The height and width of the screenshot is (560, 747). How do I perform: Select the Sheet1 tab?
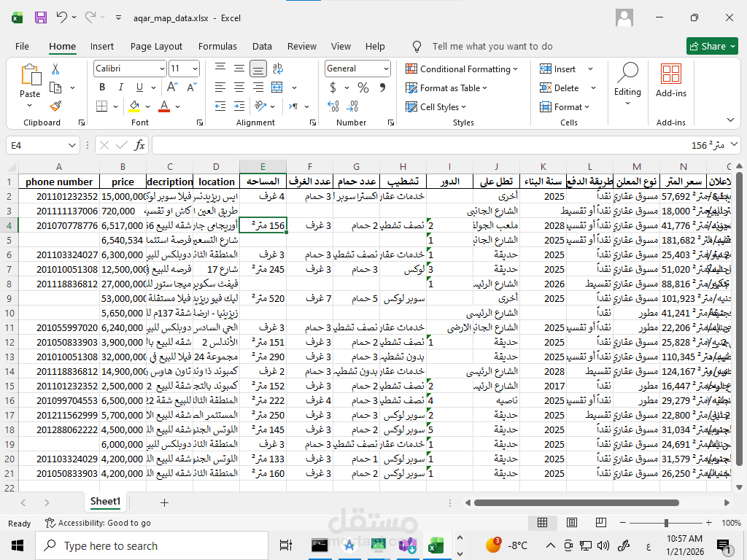tap(105, 502)
